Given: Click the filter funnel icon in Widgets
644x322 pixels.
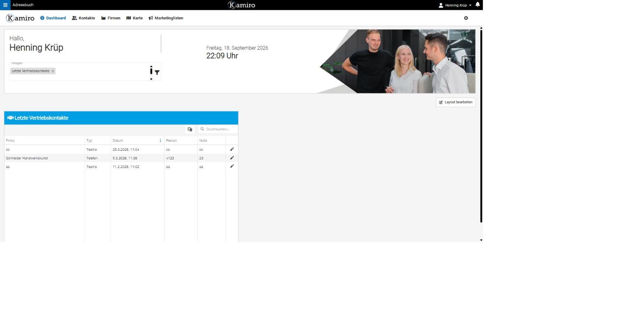Looking at the screenshot, I should click(157, 72).
